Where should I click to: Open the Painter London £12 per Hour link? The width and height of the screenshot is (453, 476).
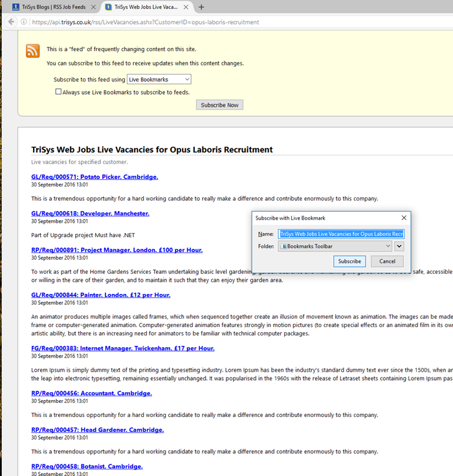(101, 295)
